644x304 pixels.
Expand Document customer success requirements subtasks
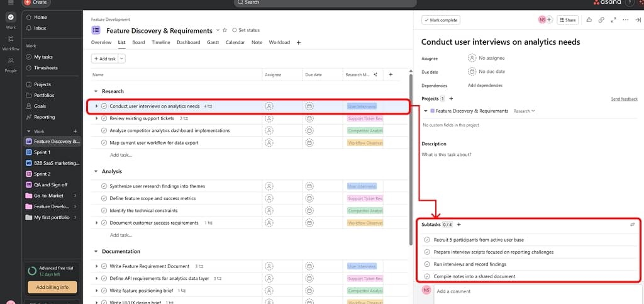coord(97,223)
